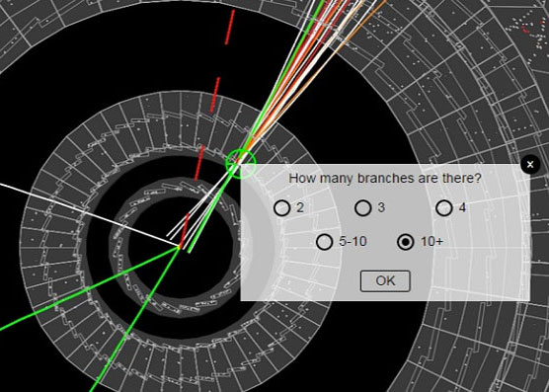Close the branches question dialog
This screenshot has height=392, width=549.
coord(530,164)
